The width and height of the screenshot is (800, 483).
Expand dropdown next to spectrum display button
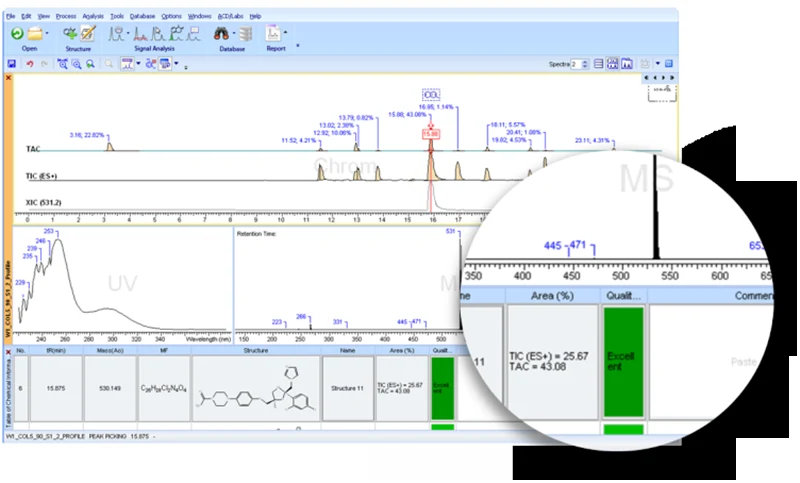pos(138,64)
